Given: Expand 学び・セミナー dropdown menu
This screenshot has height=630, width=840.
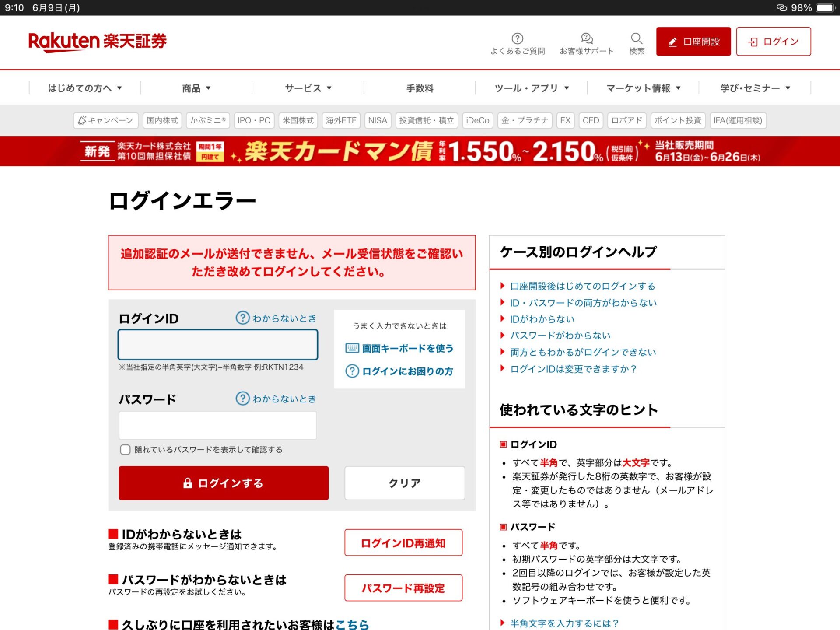Looking at the screenshot, I should [755, 88].
